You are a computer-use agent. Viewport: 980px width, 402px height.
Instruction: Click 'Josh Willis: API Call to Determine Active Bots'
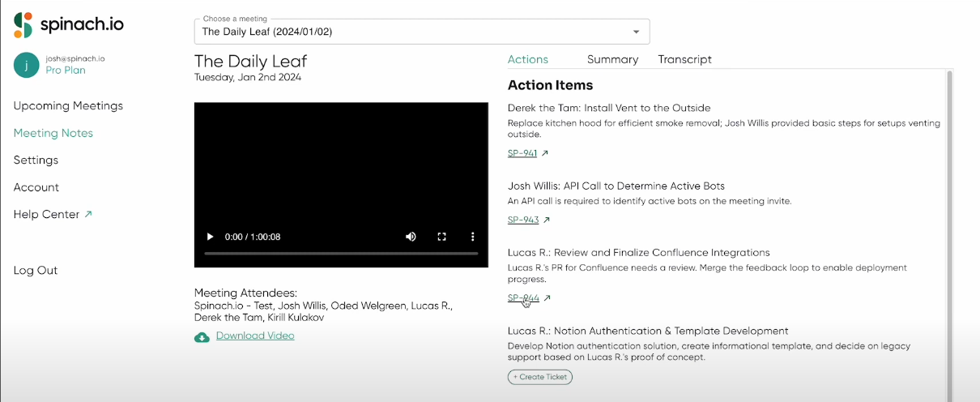616,186
